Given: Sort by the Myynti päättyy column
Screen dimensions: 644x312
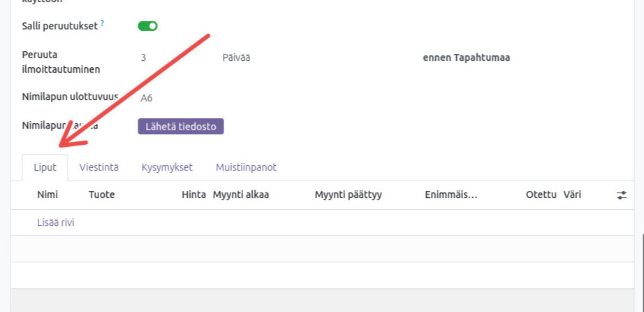Looking at the screenshot, I should (x=348, y=195).
